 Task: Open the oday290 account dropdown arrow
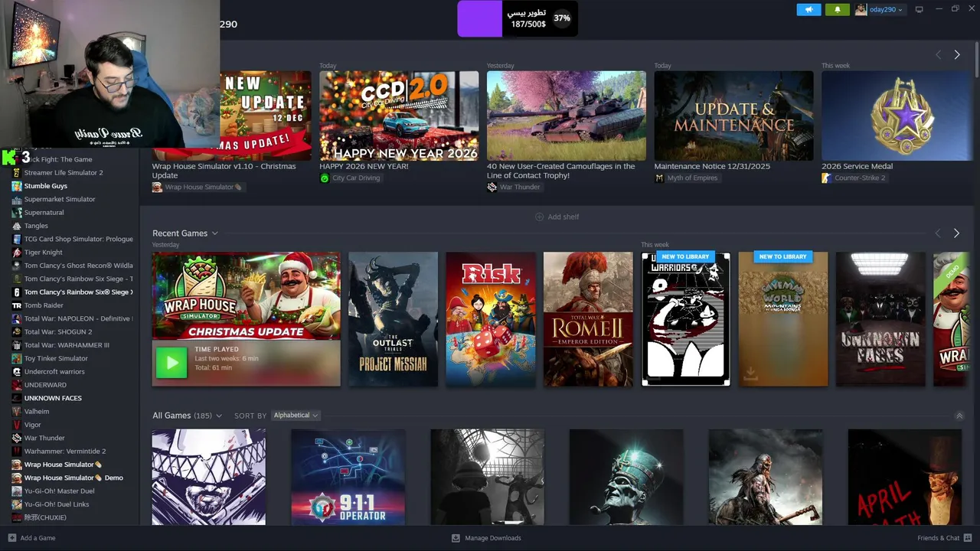tap(900, 10)
